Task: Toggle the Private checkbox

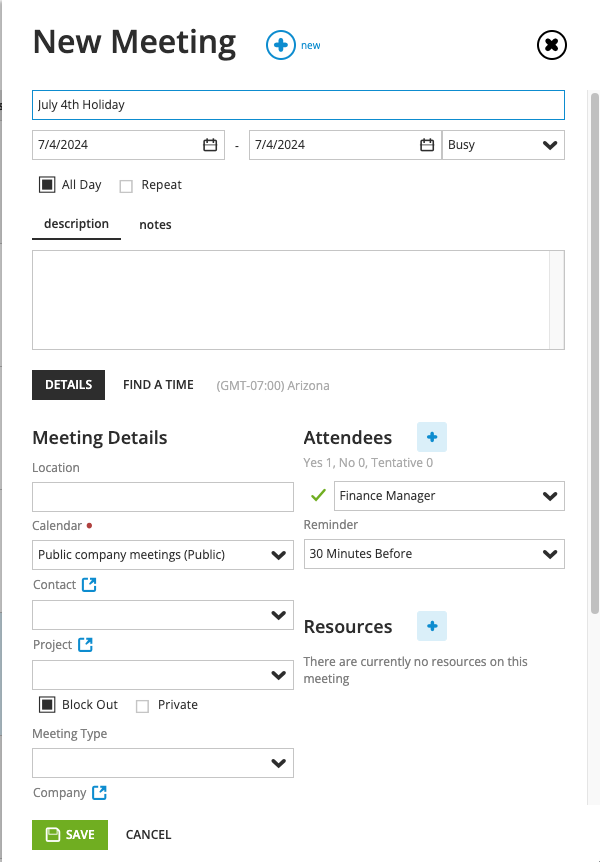Action: (140, 705)
